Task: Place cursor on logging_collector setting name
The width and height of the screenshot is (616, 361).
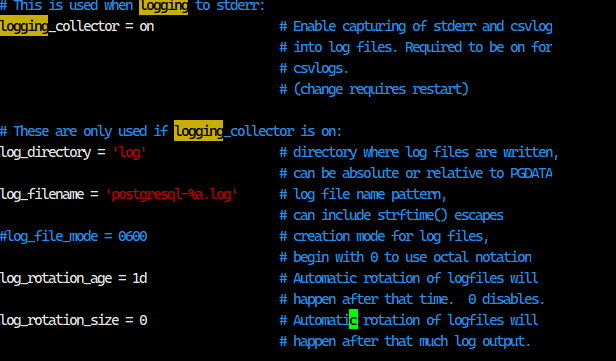Action: (59, 27)
